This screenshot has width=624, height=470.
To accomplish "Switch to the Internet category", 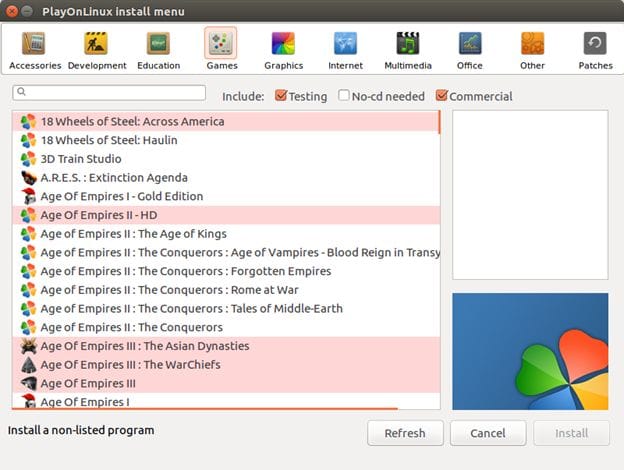I will tap(345, 50).
